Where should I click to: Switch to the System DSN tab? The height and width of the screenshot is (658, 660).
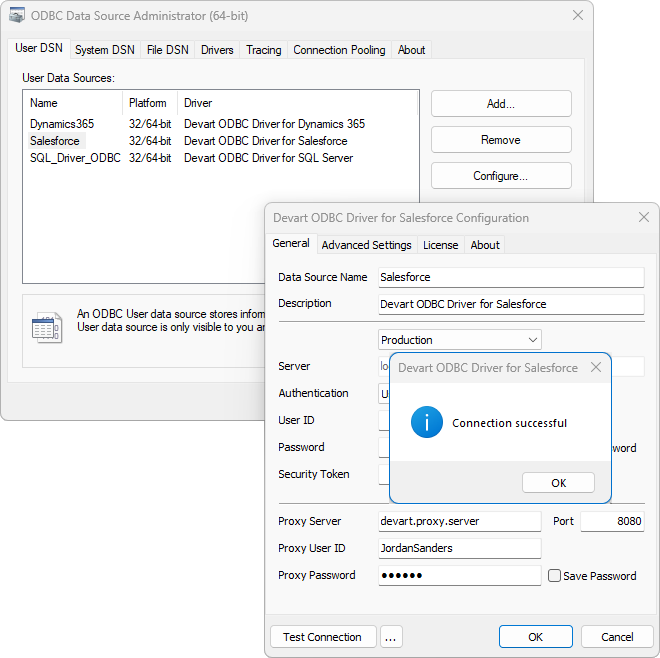tap(105, 50)
